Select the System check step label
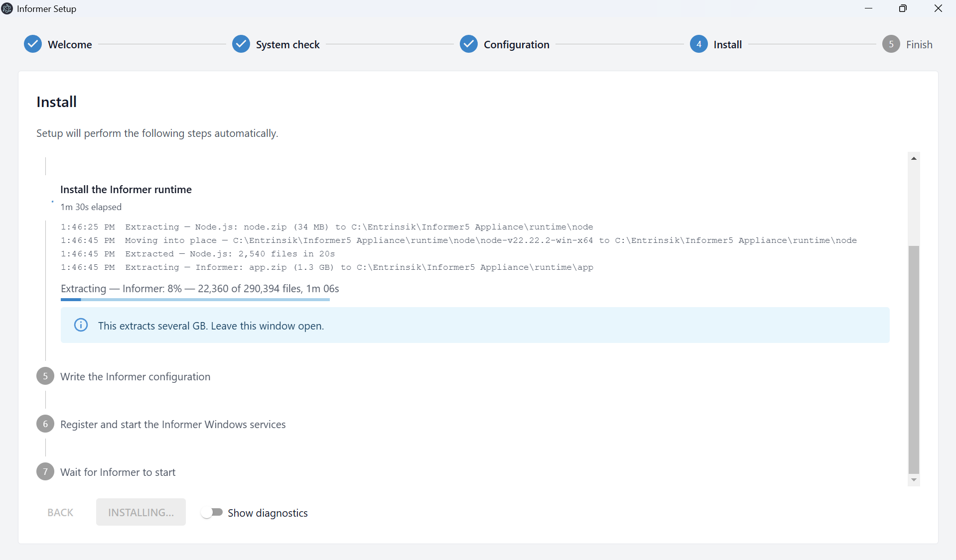The image size is (956, 560). pyautogui.click(x=287, y=44)
